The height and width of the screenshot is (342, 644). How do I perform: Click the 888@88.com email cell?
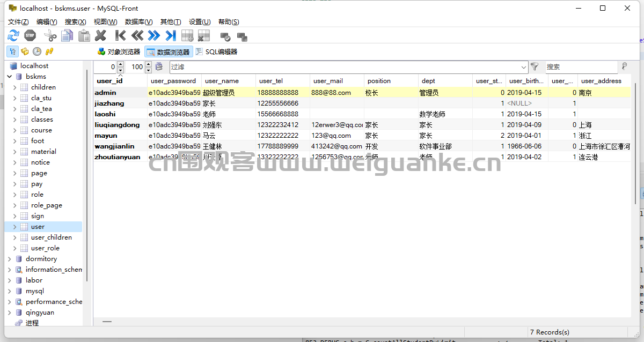[x=337, y=93]
